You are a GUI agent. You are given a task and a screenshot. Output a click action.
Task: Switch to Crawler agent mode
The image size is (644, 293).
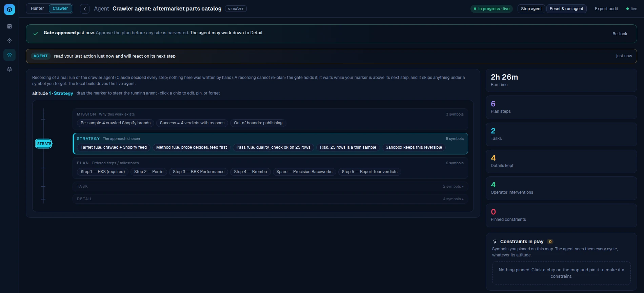[x=60, y=8]
